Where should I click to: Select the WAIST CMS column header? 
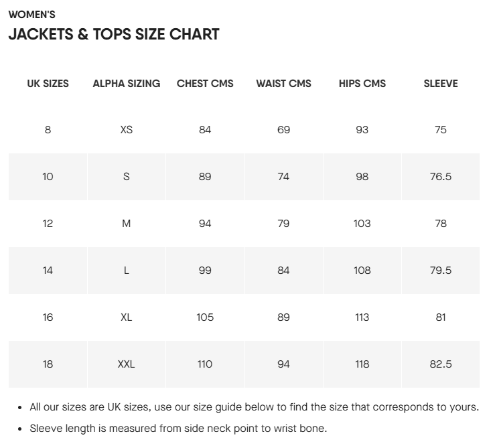point(283,84)
